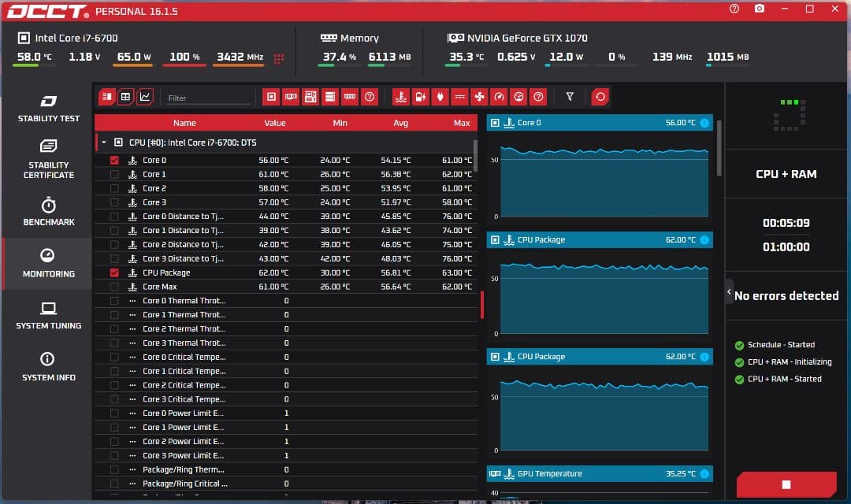Select the Monitoring section

coord(48,264)
